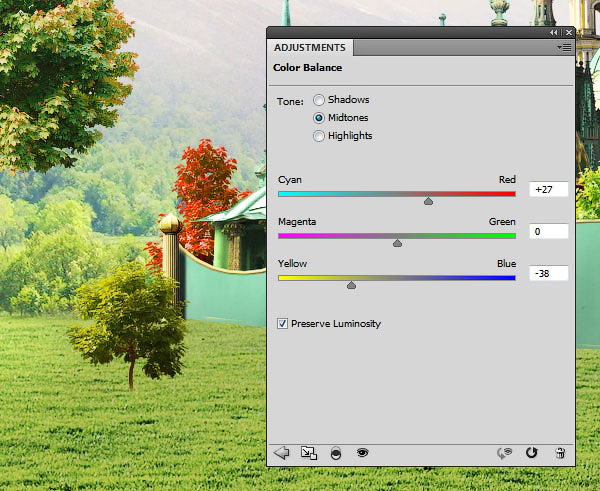
Task: Click the Yellow label
Action: 292,264
